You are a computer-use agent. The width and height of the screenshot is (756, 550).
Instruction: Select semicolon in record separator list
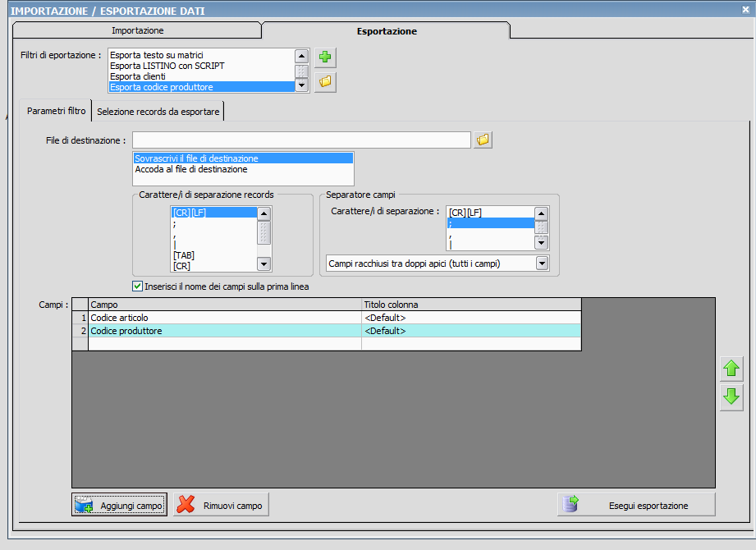(x=214, y=223)
